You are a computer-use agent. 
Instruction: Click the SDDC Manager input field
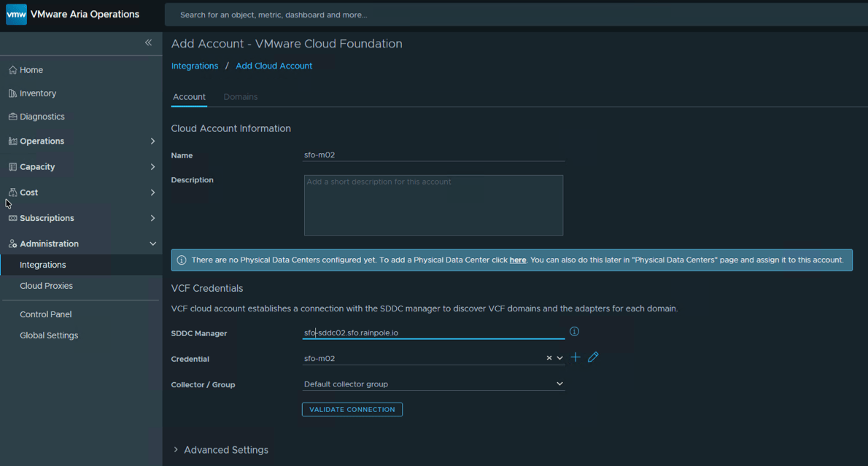click(x=433, y=333)
